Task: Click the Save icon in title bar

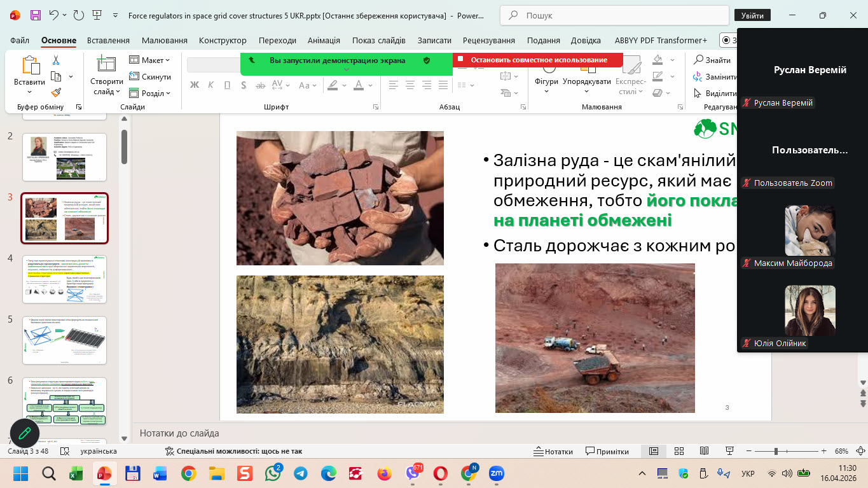Action: [36, 15]
